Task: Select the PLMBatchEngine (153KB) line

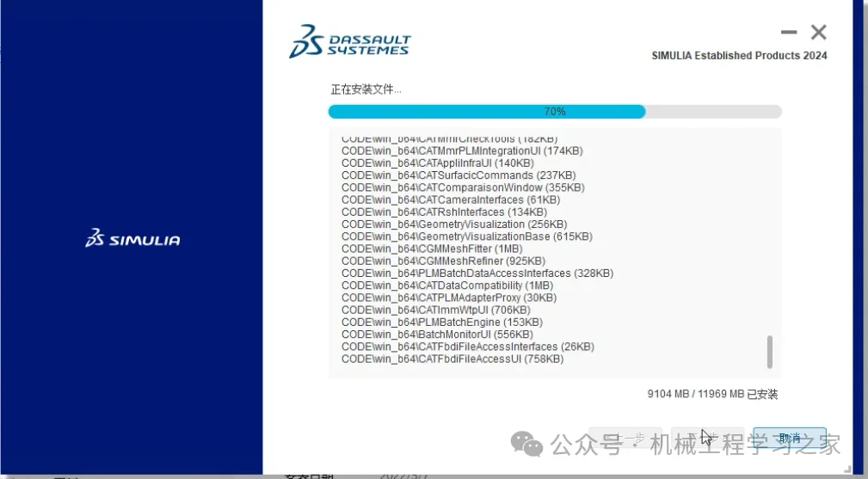Action: [x=442, y=322]
